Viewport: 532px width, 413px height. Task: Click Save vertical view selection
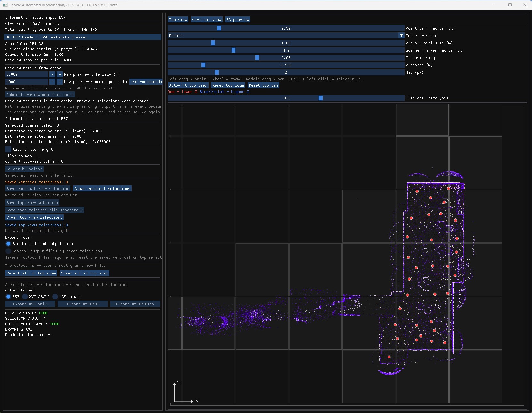38,189
